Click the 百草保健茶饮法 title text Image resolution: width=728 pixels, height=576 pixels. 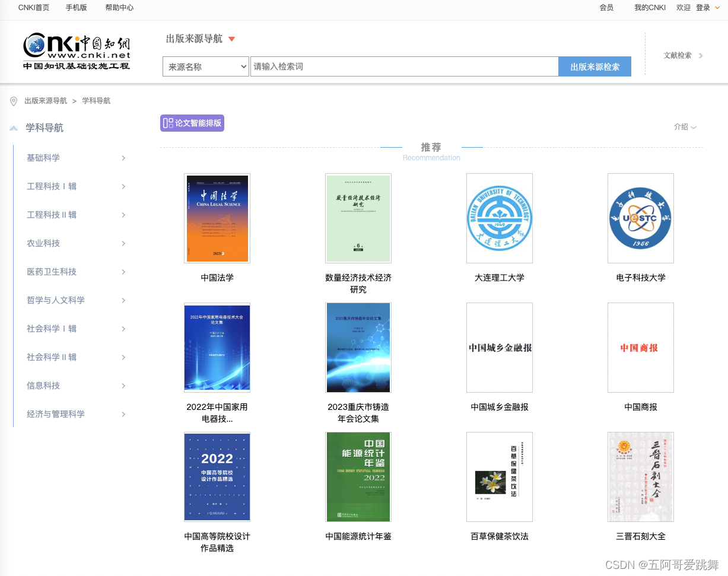point(500,536)
